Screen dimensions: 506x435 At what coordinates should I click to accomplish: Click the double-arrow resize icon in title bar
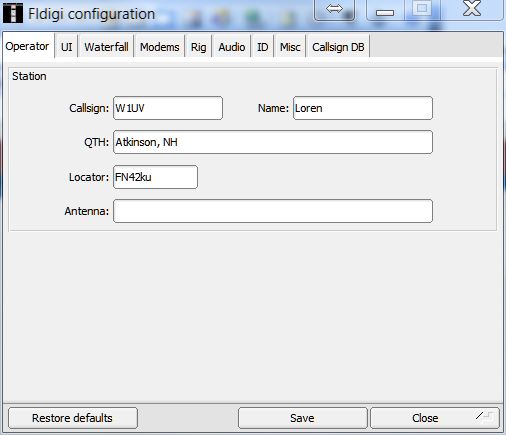[x=334, y=9]
